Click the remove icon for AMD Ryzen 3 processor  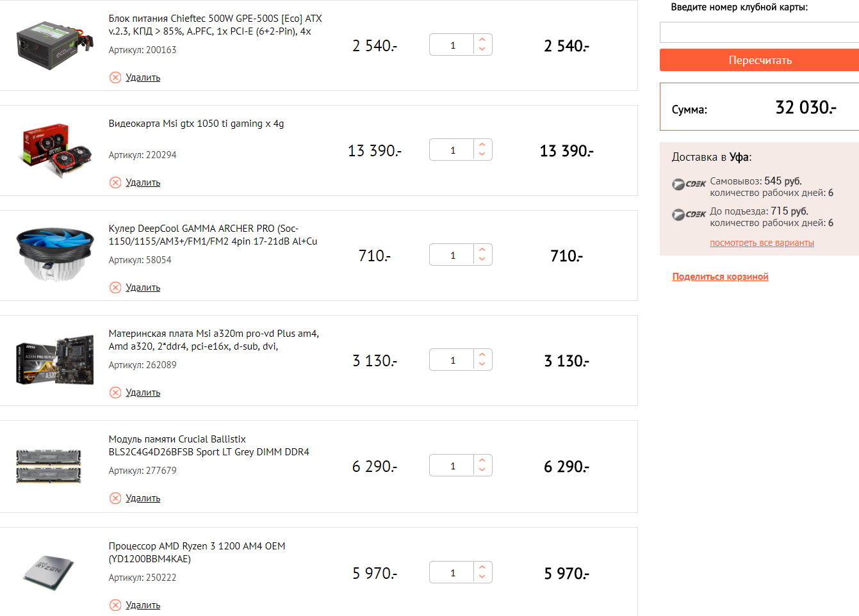coord(115,605)
